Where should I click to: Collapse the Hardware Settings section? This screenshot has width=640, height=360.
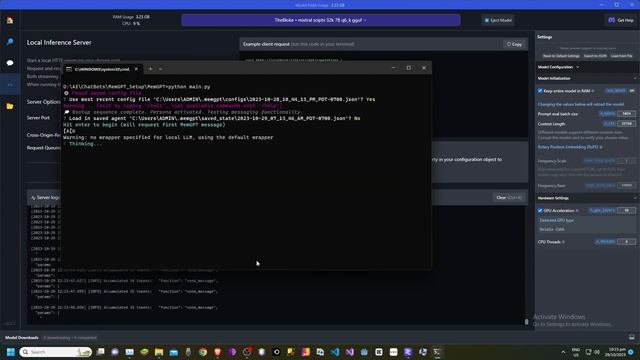tap(635, 198)
